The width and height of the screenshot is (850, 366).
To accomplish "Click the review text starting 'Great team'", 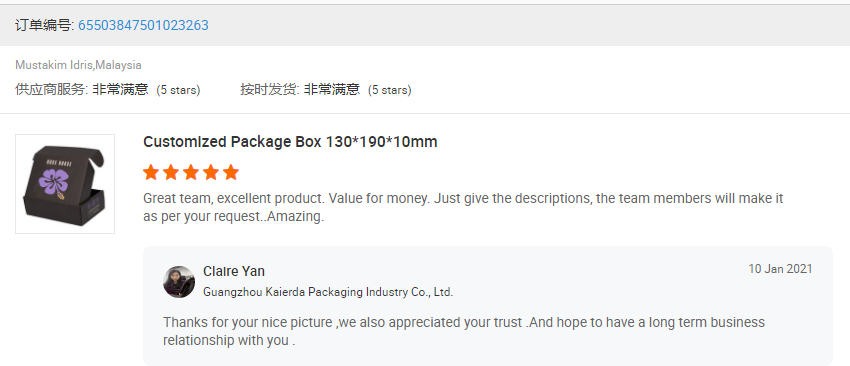I will coord(463,208).
